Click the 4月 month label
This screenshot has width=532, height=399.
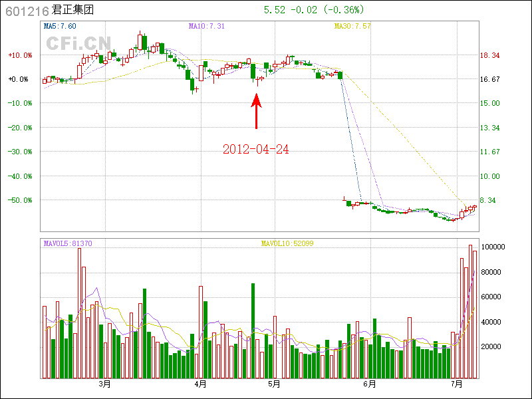coord(201,384)
